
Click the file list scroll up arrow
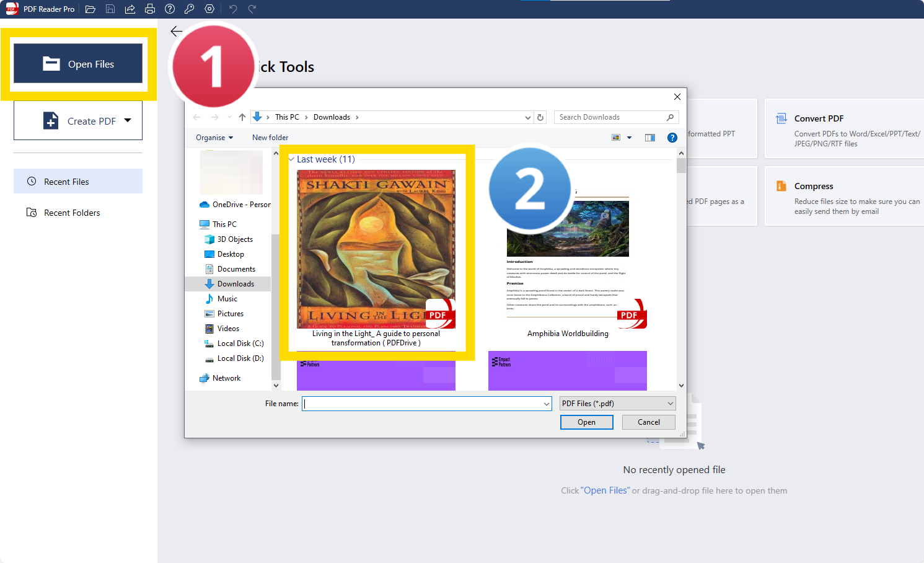coord(681,153)
